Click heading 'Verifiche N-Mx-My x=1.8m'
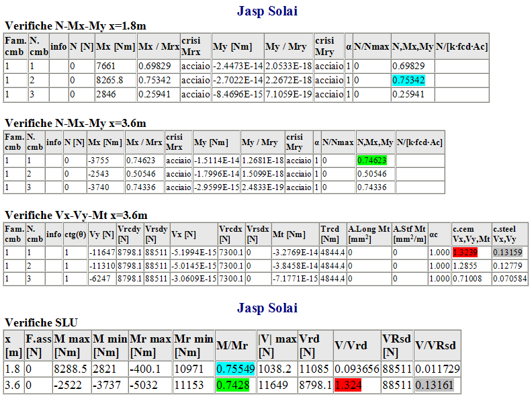This screenshot has height=399, width=532. point(75,26)
